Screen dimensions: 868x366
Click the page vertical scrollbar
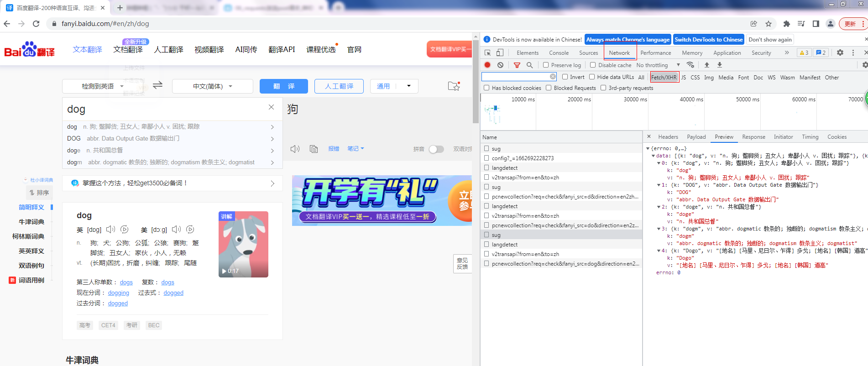coord(476,82)
